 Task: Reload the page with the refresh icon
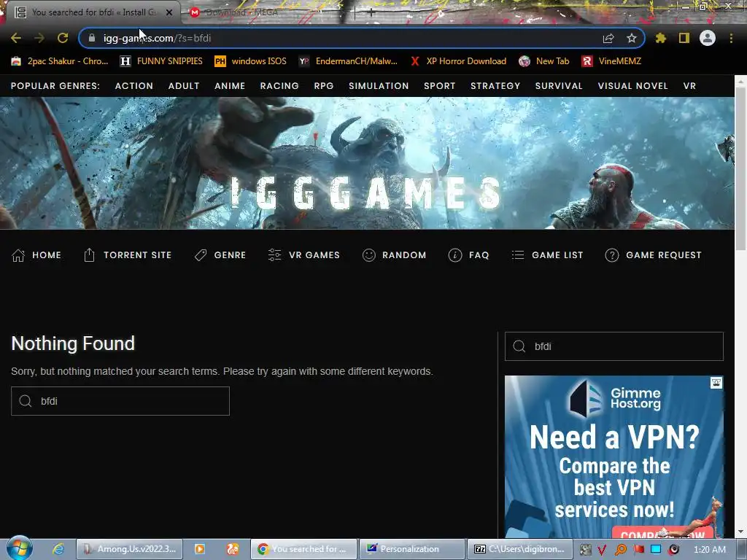pyautogui.click(x=63, y=38)
